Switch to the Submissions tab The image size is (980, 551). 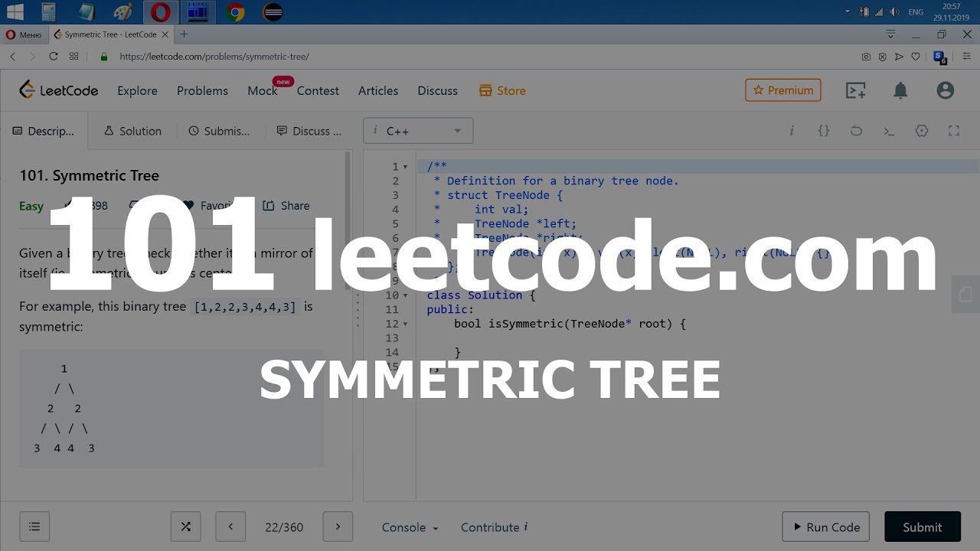[x=219, y=131]
